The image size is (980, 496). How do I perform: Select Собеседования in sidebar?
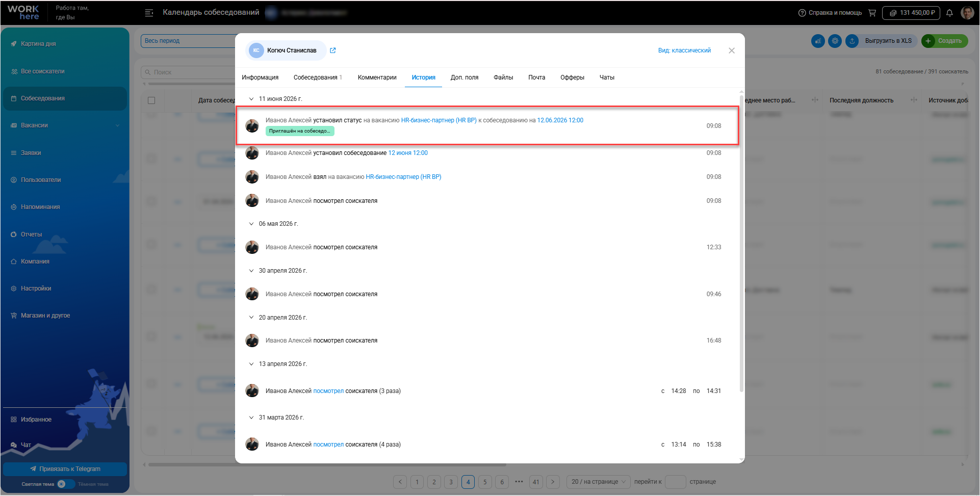coord(65,98)
